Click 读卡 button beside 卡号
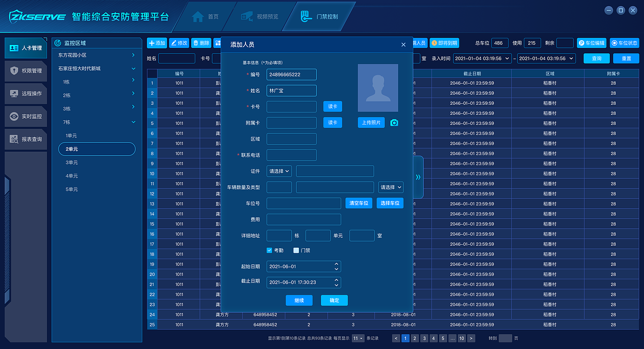The height and width of the screenshot is (349, 644). [x=333, y=106]
